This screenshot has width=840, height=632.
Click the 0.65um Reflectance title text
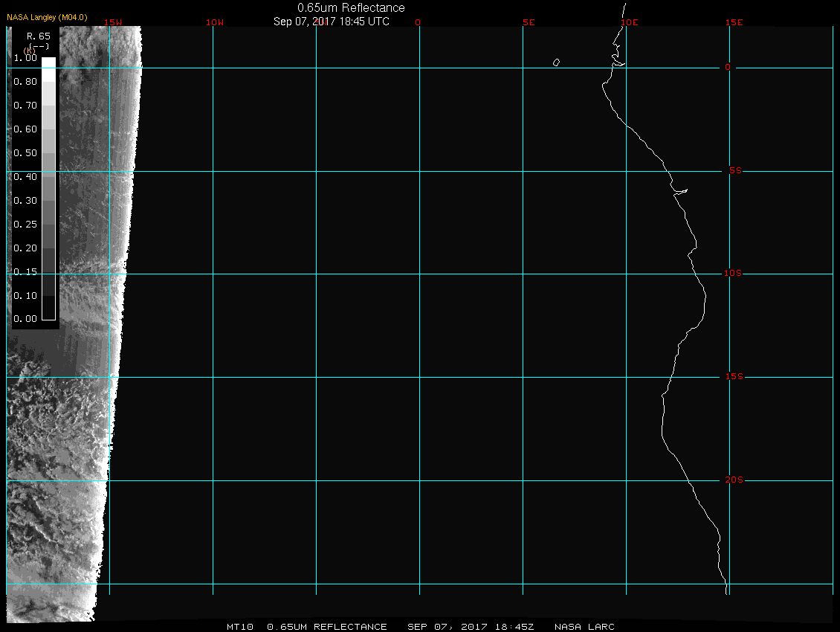[x=351, y=7]
